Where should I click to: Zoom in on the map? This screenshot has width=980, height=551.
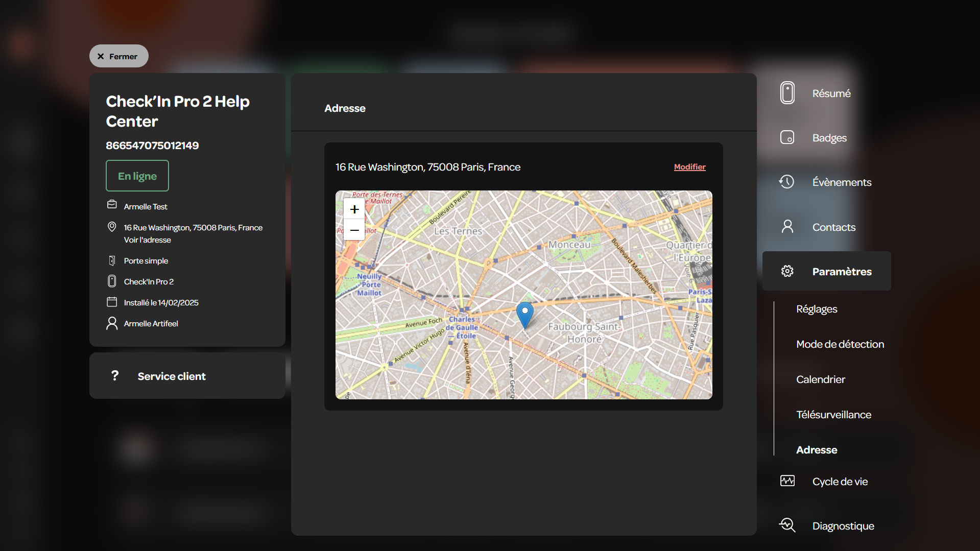[x=354, y=209]
